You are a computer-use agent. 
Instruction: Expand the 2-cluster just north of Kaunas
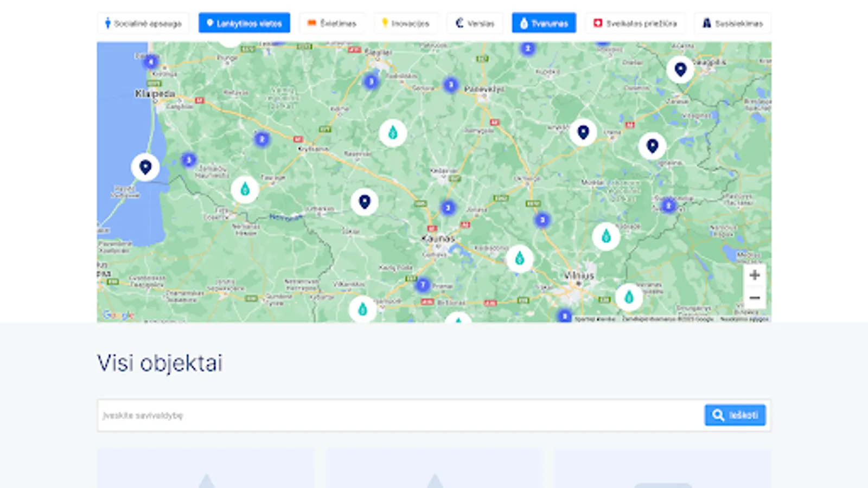coord(448,208)
